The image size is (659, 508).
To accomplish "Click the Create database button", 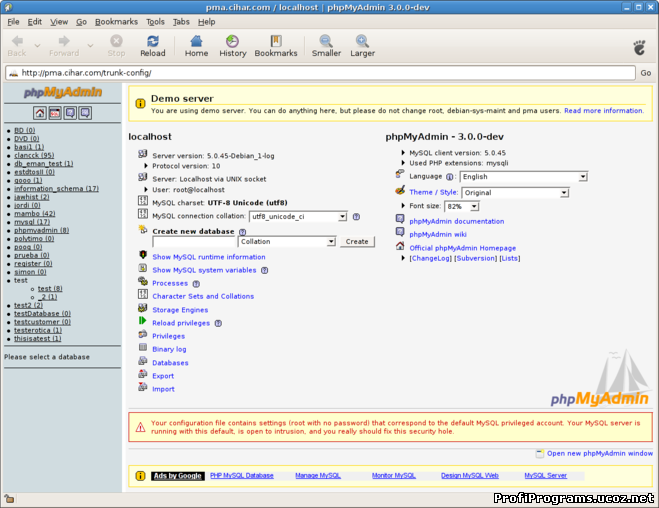I will pyautogui.click(x=357, y=242).
